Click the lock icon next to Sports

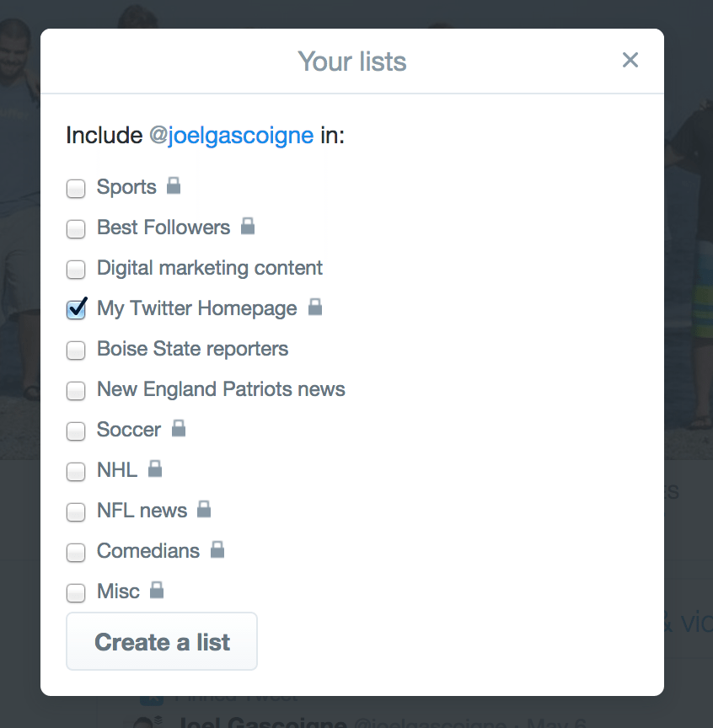174,185
